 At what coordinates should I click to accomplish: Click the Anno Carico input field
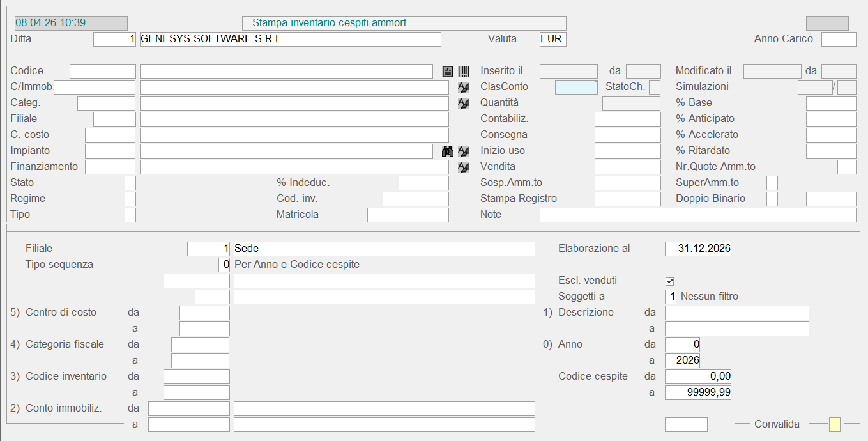point(838,39)
